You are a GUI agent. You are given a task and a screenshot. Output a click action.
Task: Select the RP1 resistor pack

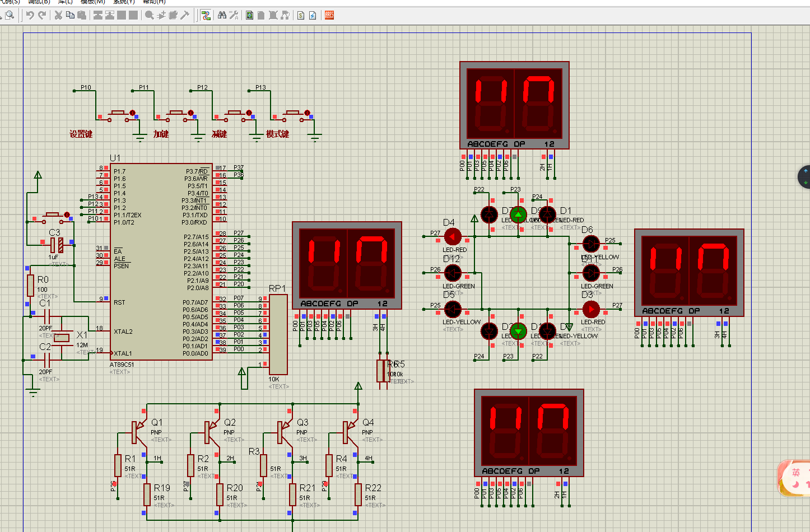click(278, 334)
